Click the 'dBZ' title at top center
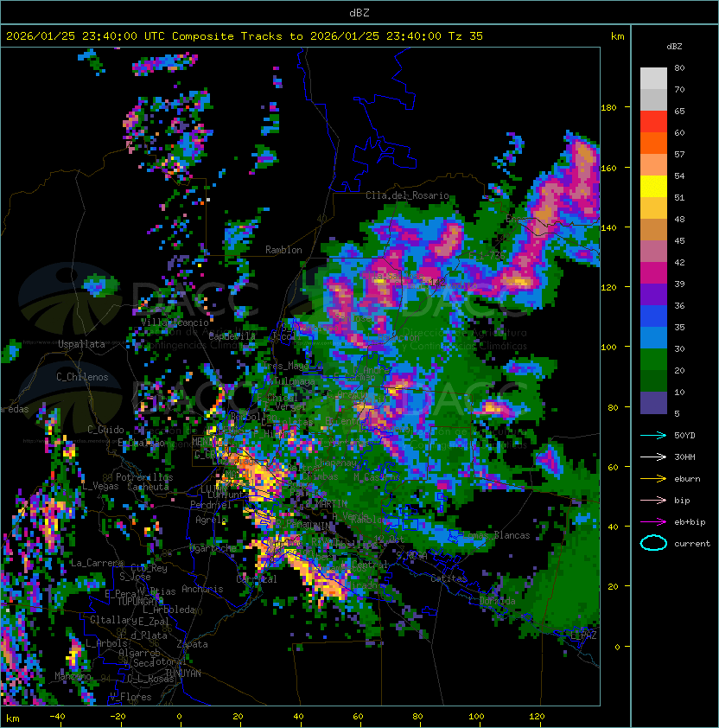The width and height of the screenshot is (719, 728). pyautogui.click(x=359, y=13)
